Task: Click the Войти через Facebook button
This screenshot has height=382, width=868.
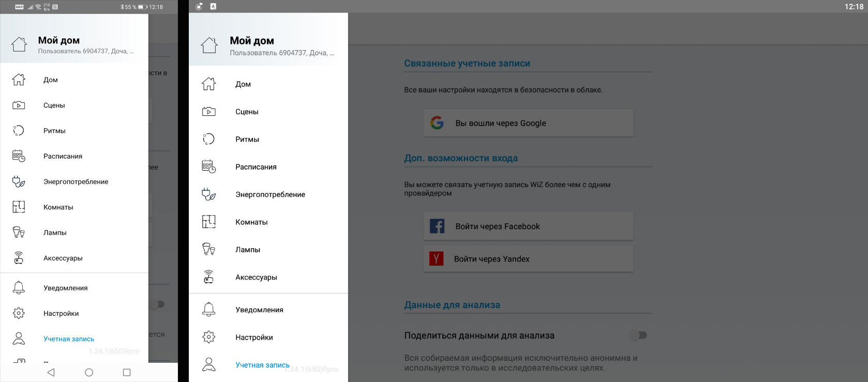Action: 528,226
